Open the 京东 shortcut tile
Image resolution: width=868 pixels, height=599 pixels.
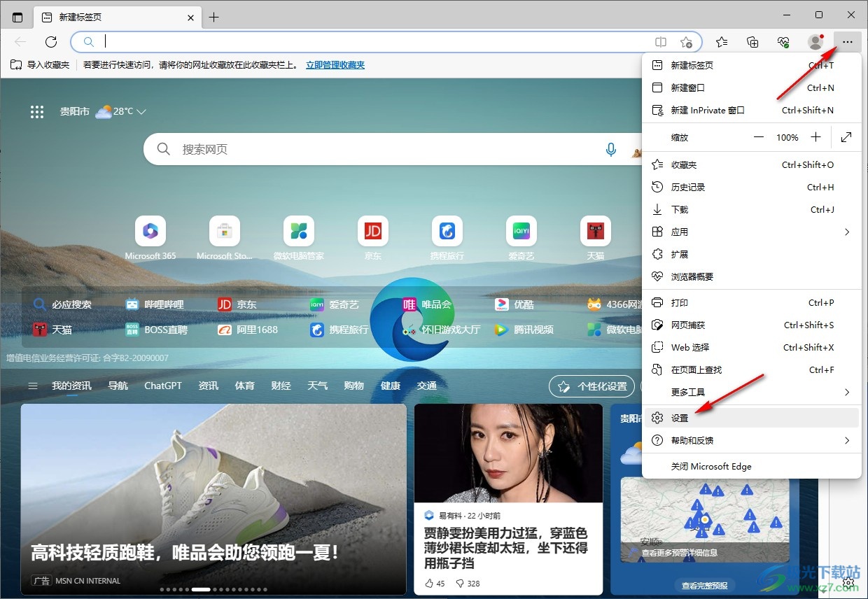373,238
